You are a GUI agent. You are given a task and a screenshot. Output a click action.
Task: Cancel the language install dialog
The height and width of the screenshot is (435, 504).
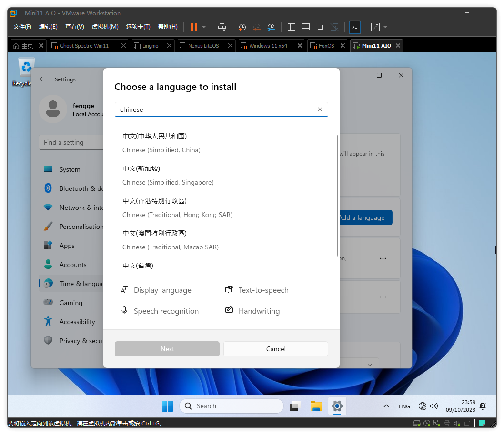click(276, 349)
